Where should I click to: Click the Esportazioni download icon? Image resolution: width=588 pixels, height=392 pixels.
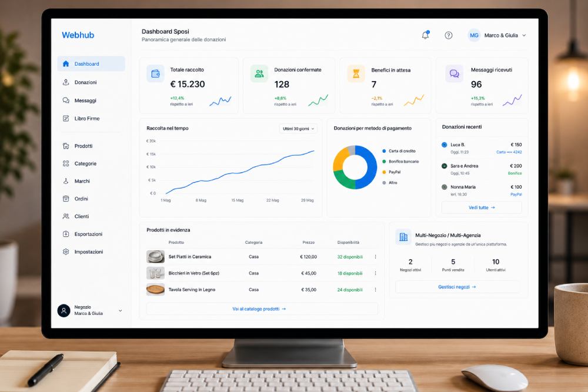(66, 234)
